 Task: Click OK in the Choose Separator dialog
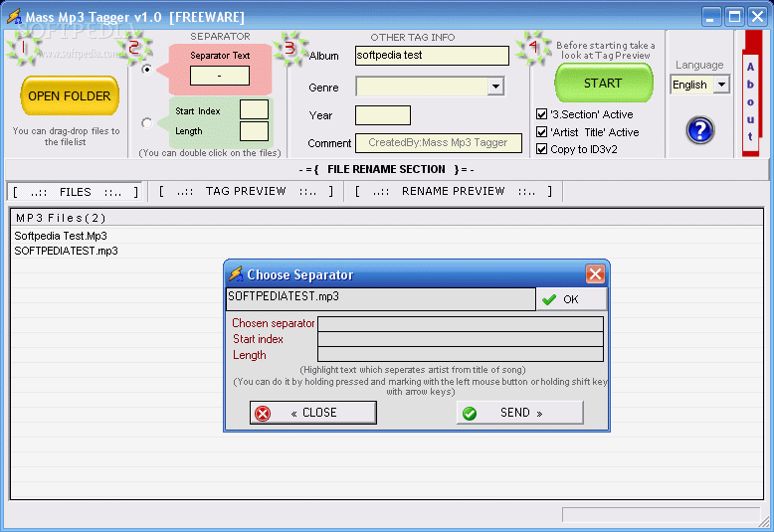pos(571,299)
